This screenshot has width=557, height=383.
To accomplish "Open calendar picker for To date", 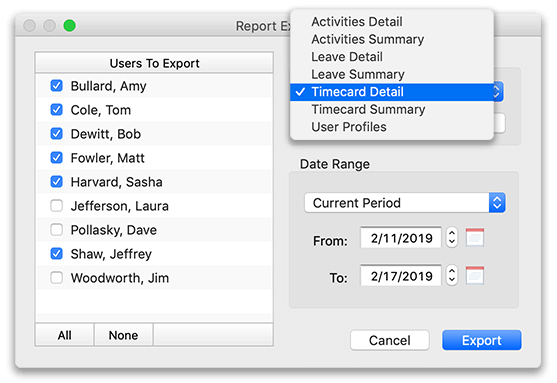I will (475, 275).
